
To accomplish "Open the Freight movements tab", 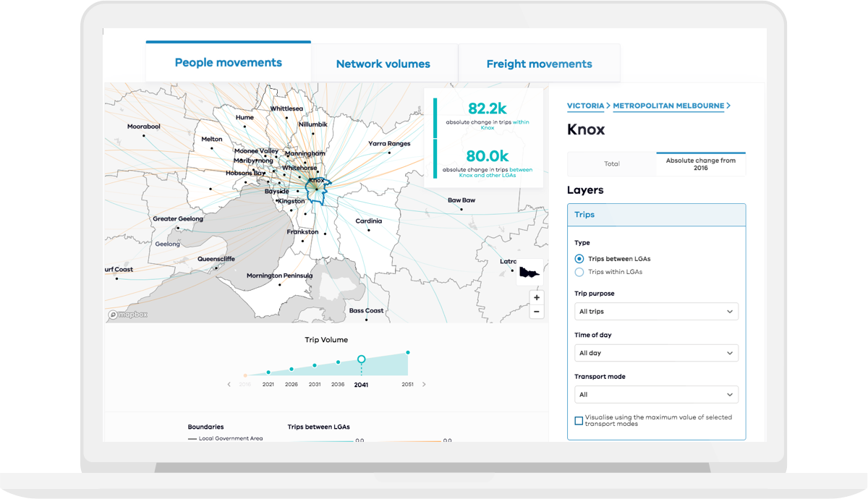I will (539, 64).
